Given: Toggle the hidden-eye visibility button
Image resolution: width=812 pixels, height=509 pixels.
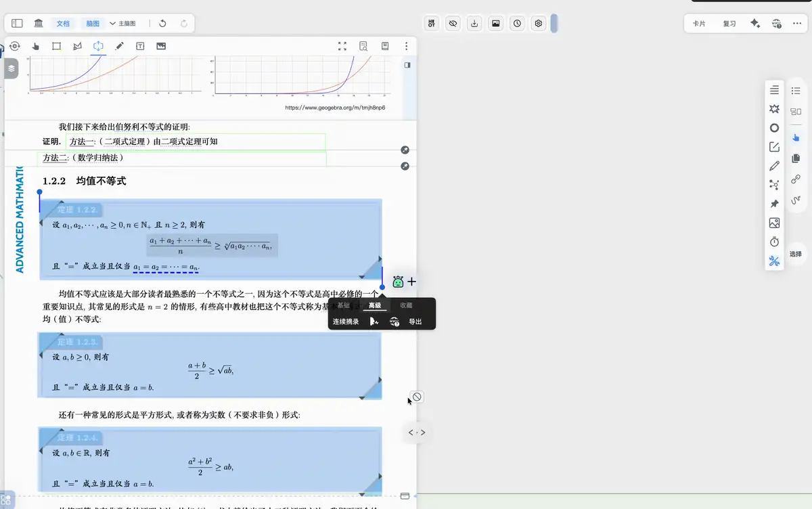Looking at the screenshot, I should [453, 23].
